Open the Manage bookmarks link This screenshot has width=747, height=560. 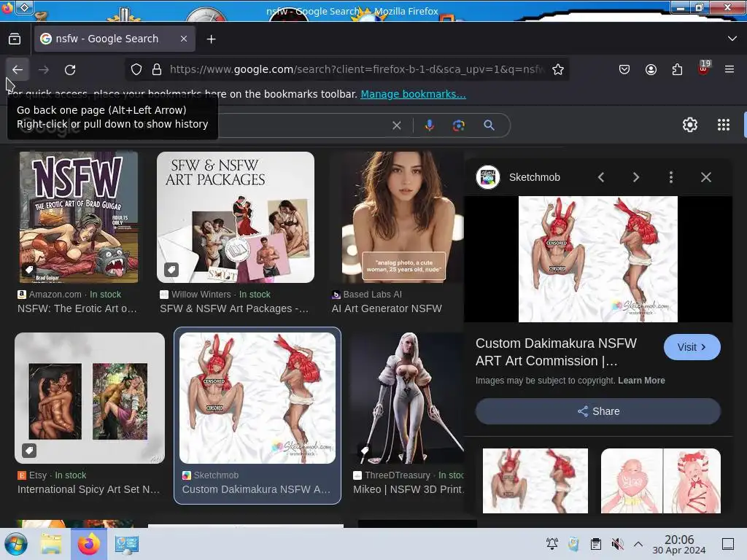pos(413,94)
